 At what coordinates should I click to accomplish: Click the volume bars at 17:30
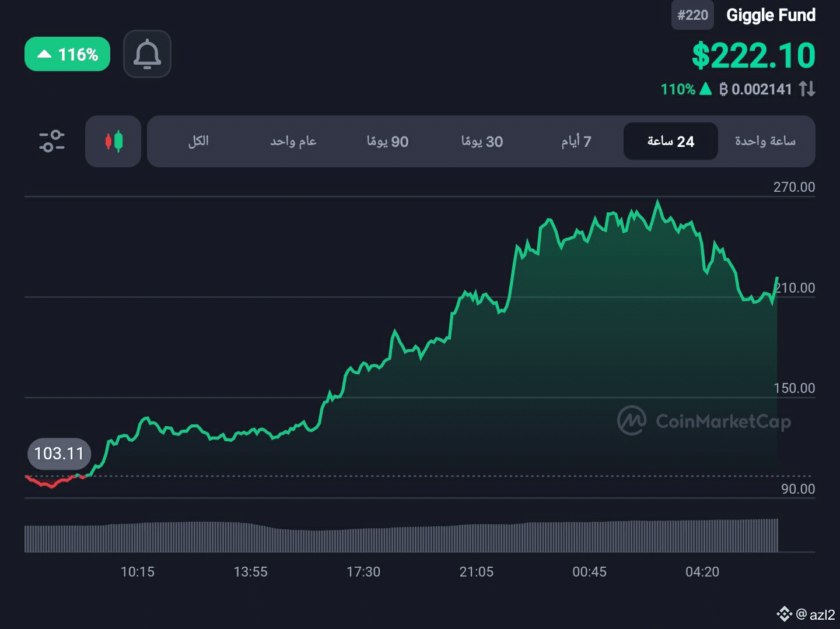pyautogui.click(x=363, y=540)
